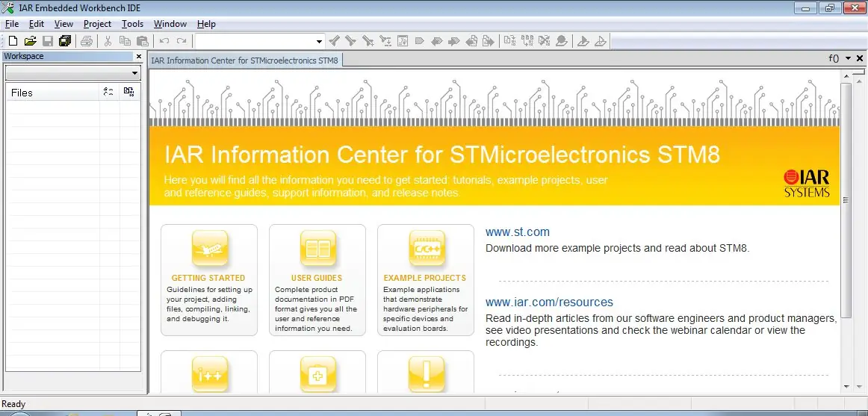This screenshot has height=416, width=868.
Task: Click the Undo arrow icon
Action: [164, 41]
